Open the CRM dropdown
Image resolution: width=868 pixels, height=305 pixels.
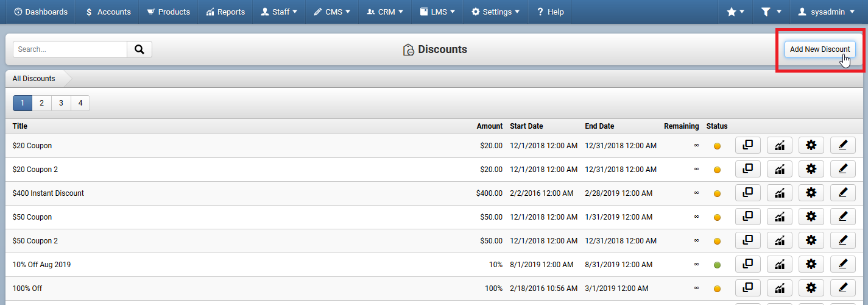click(x=385, y=12)
